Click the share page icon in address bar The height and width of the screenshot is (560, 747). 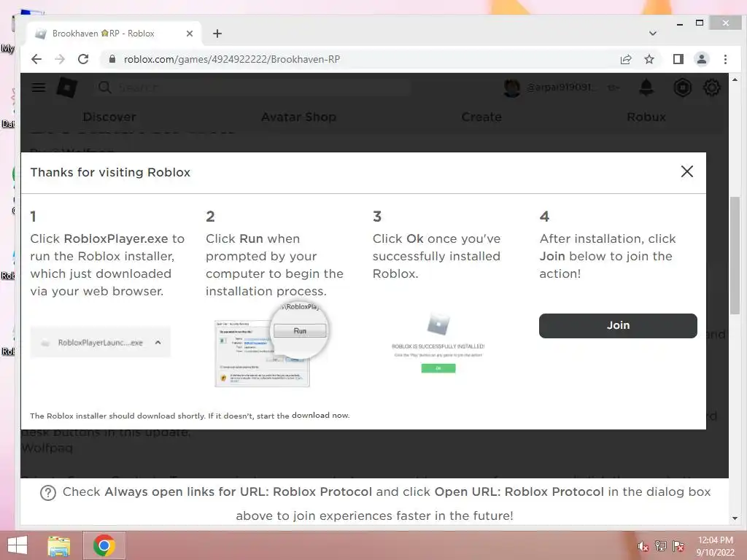point(625,59)
